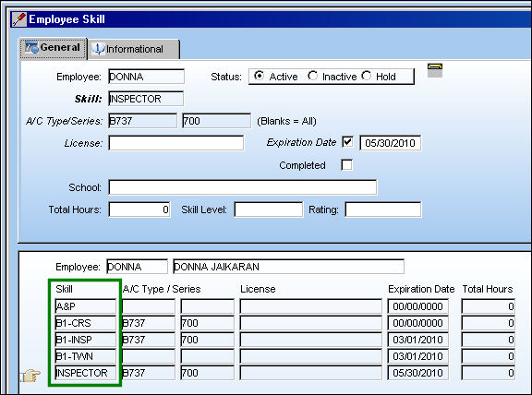Image resolution: width=532 pixels, height=395 pixels.
Task: Click the License cell in B1-TWN row
Action: click(x=310, y=356)
